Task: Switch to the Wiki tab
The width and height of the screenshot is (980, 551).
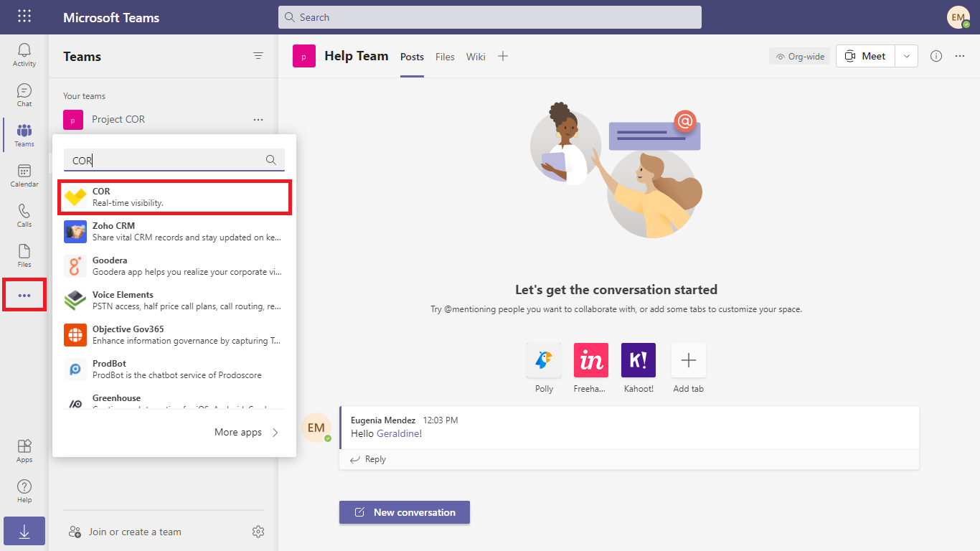Action: (476, 57)
